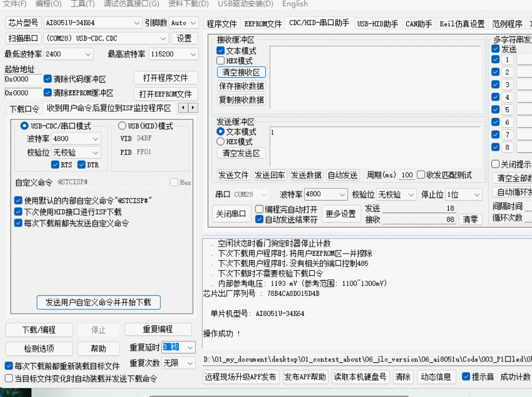
Task: Click 关闭串口 button
Action: [231, 214]
